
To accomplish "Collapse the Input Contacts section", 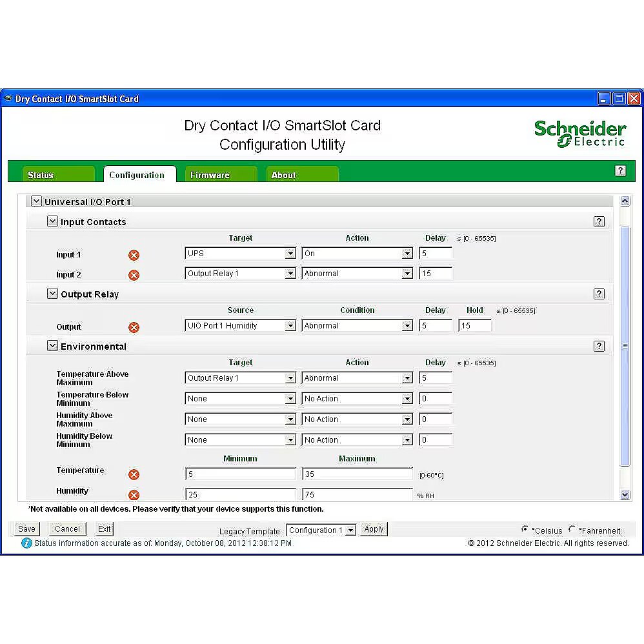I will pos(52,221).
